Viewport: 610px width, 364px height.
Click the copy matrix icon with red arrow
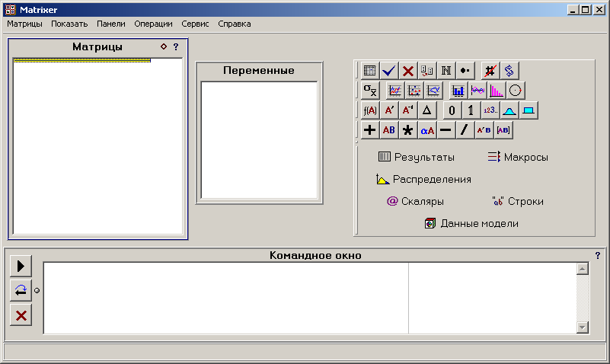(x=426, y=71)
